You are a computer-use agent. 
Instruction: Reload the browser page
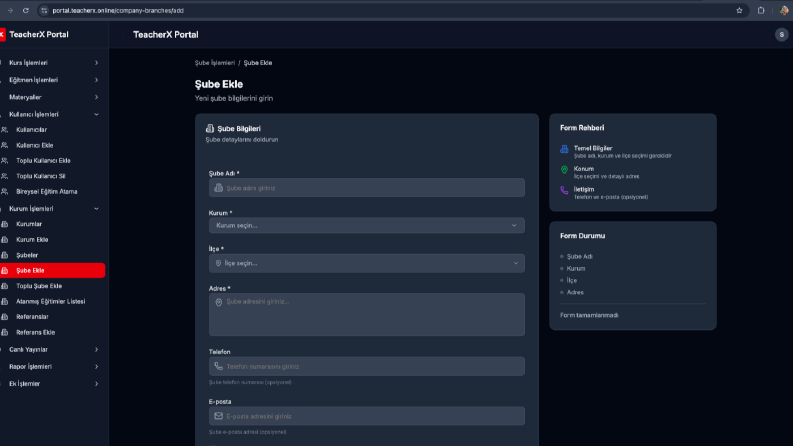(x=26, y=10)
